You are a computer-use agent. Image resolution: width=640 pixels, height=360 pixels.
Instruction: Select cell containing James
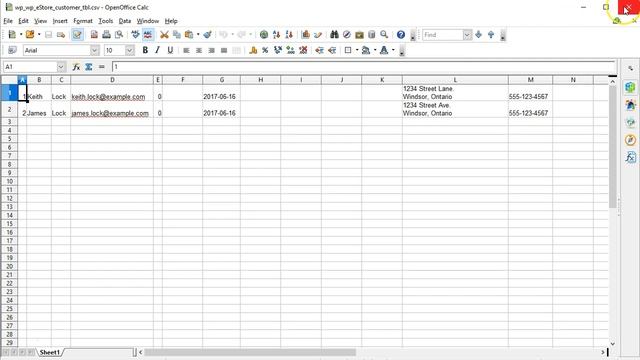point(39,109)
